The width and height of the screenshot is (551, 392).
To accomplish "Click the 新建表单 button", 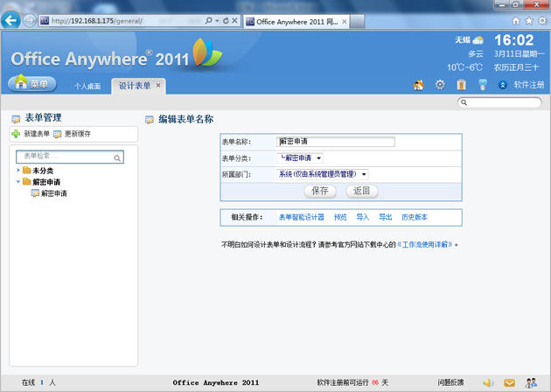I will [x=31, y=134].
